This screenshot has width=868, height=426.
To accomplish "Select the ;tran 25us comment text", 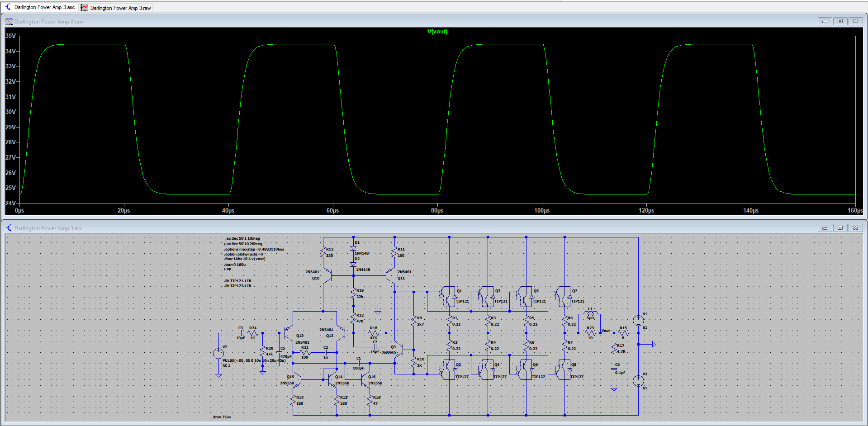I will tap(222, 417).
